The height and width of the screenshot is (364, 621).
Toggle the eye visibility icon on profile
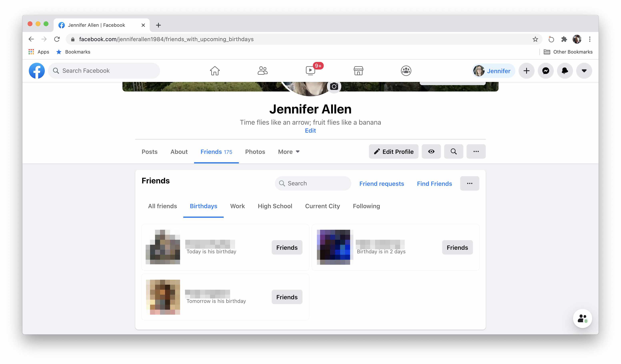(x=431, y=151)
